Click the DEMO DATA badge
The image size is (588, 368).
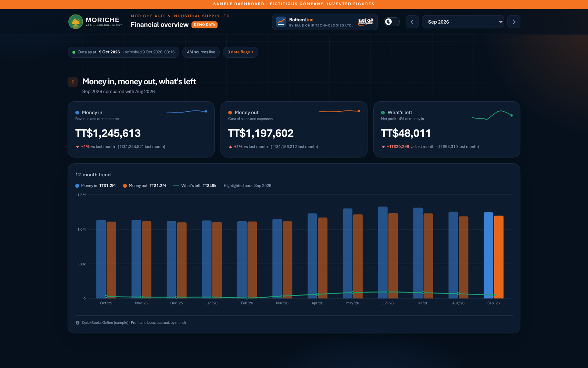click(x=205, y=25)
